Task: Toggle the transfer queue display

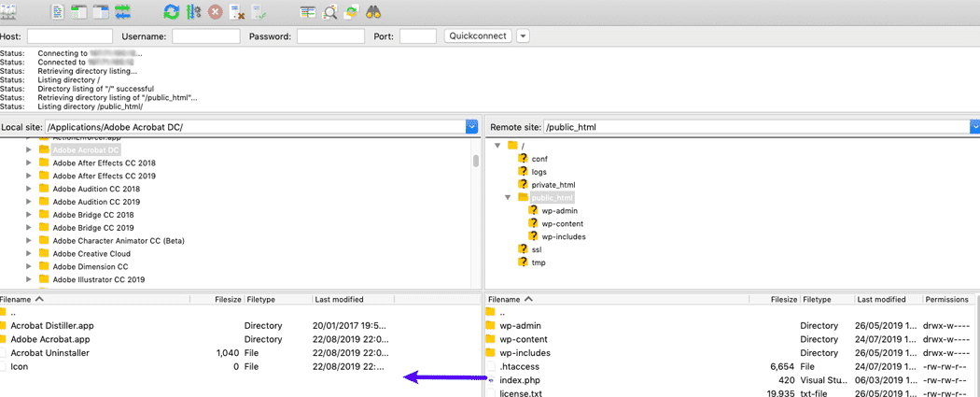Action: coord(123,12)
